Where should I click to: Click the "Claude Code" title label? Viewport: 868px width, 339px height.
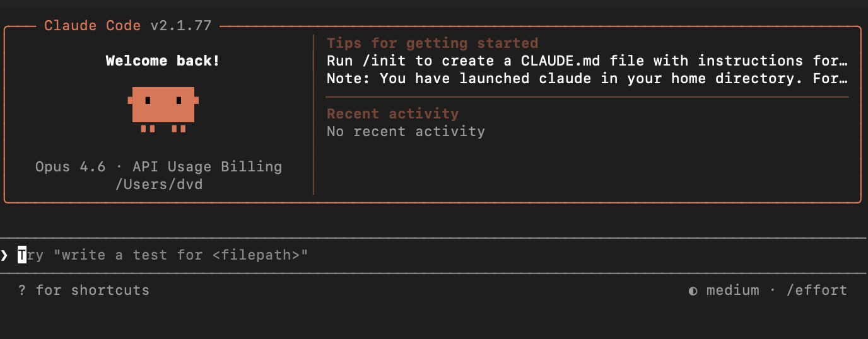93,26
